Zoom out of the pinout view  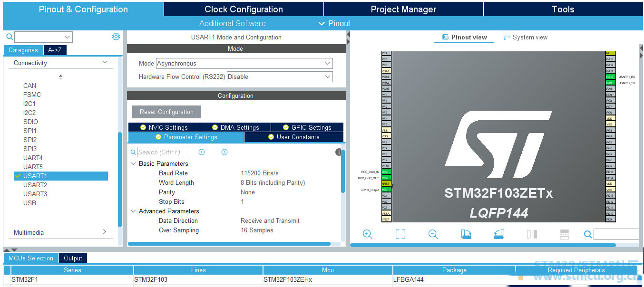[433, 234]
